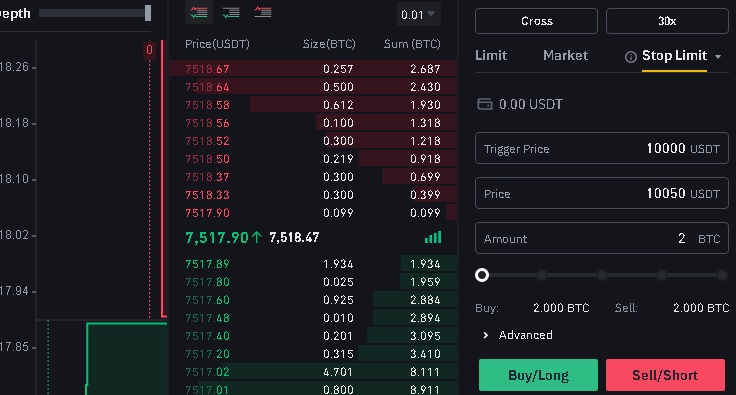Click the amount slider handle

click(x=482, y=275)
